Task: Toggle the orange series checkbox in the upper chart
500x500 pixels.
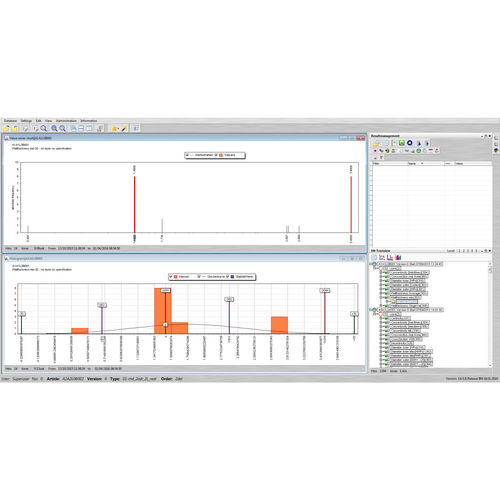Action: [x=216, y=155]
